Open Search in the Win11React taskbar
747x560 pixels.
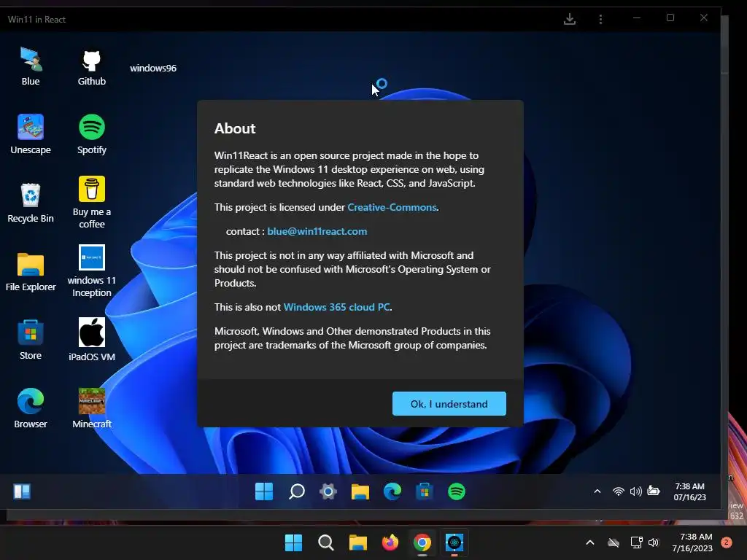tap(296, 491)
